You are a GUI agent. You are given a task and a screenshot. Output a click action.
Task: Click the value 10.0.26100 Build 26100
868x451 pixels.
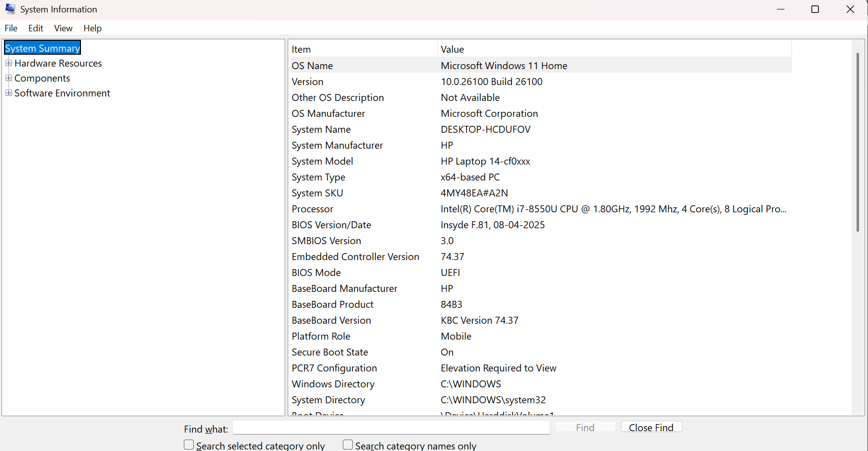pos(491,82)
